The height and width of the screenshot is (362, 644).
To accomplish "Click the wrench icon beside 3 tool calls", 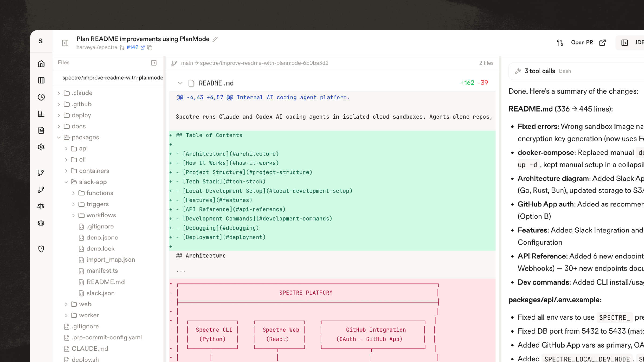I will (518, 71).
